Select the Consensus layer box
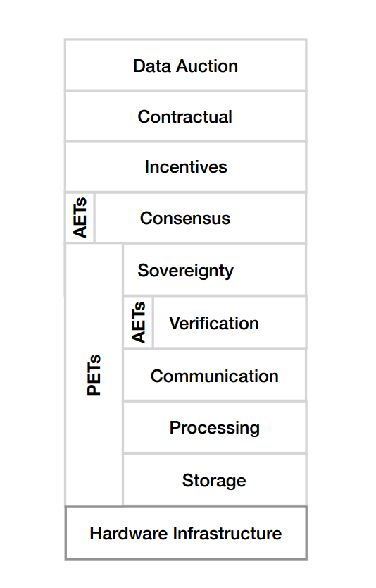Image resolution: width=376 pixels, height=588 pixels. pyautogui.click(x=201, y=218)
